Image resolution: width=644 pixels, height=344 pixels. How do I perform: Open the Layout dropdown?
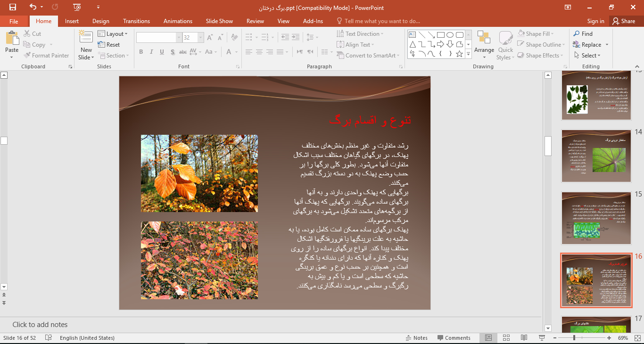click(113, 34)
